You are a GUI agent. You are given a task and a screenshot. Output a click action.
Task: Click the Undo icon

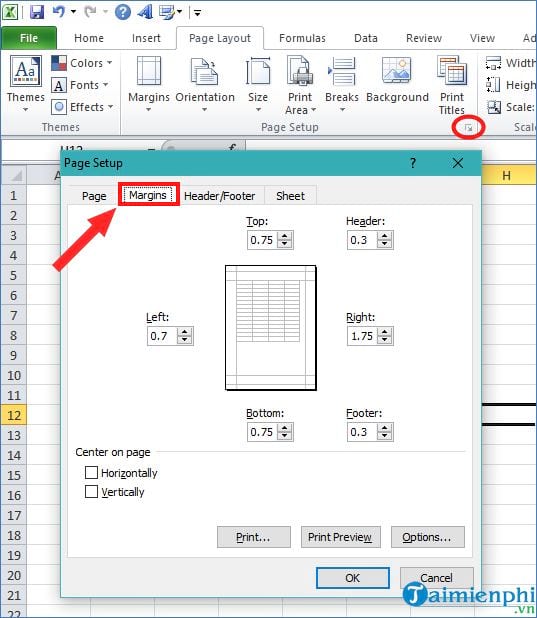(59, 12)
